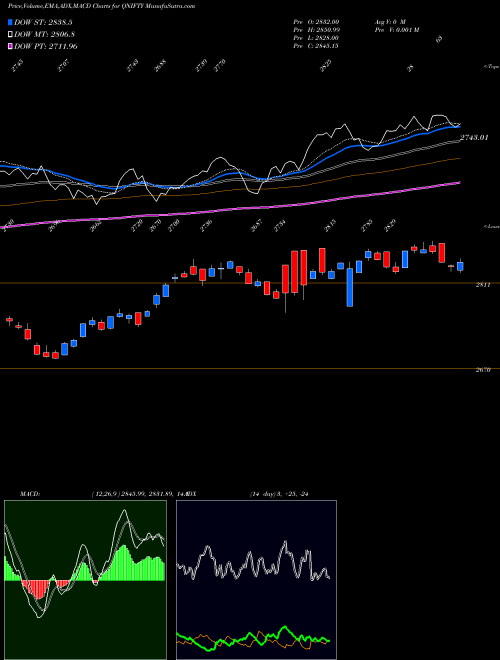Click the 'Avg V: 0 M' volume text

(x=390, y=22)
